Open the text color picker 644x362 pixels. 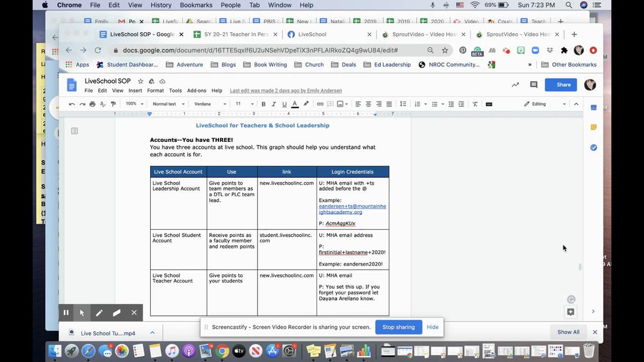[295, 104]
